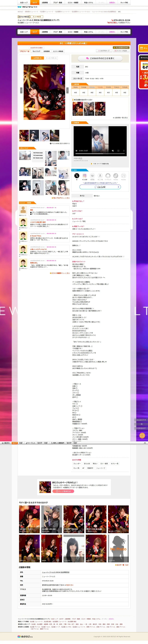Click the orange ページトップ round button
Image resolution: width=148 pixels, height=644 pixels.
142,435
